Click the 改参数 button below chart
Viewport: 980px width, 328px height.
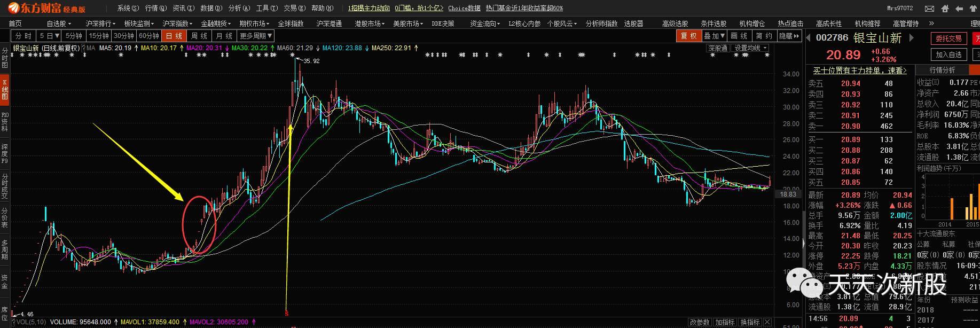pos(699,322)
